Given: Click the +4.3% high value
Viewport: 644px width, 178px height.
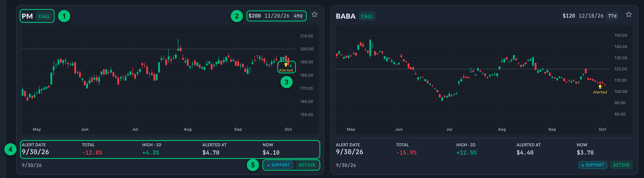Looking at the screenshot, I should [151, 153].
